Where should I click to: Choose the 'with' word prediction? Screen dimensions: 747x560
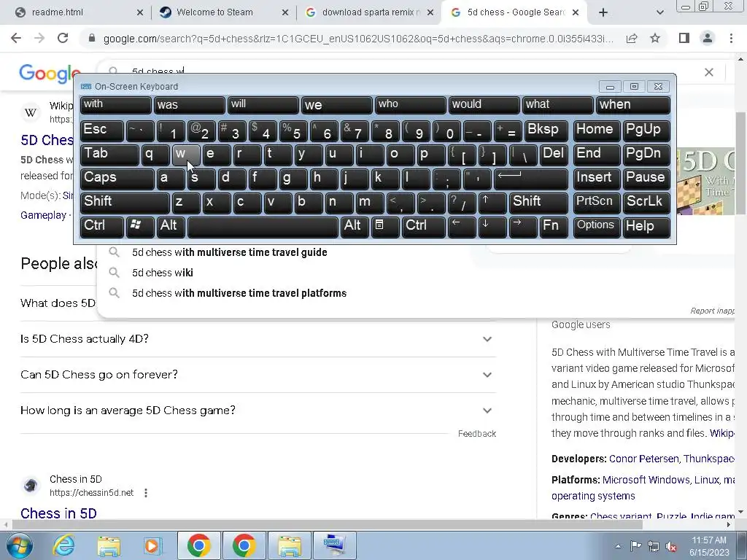point(116,105)
